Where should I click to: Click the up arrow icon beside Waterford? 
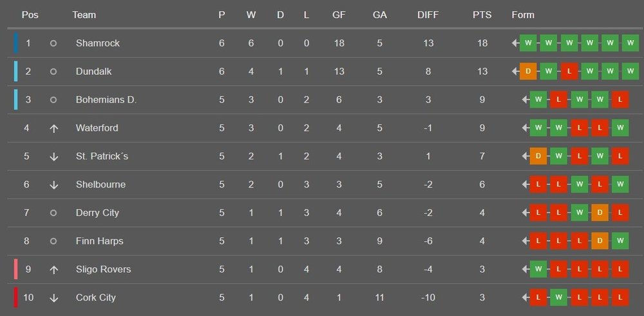point(53,128)
